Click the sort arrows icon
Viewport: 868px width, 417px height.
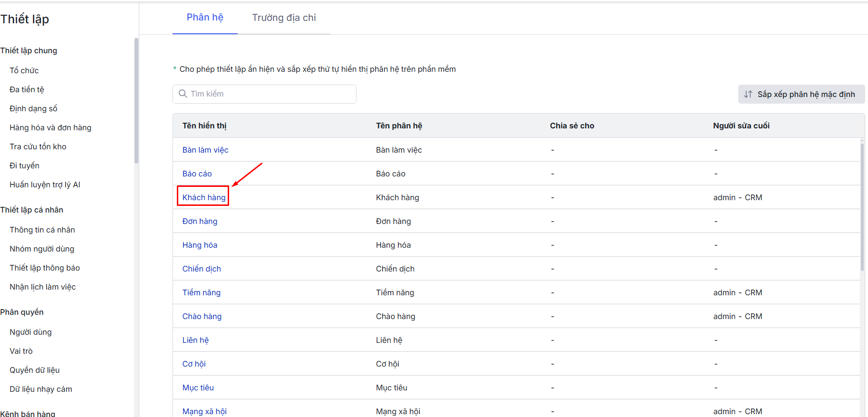click(x=748, y=94)
